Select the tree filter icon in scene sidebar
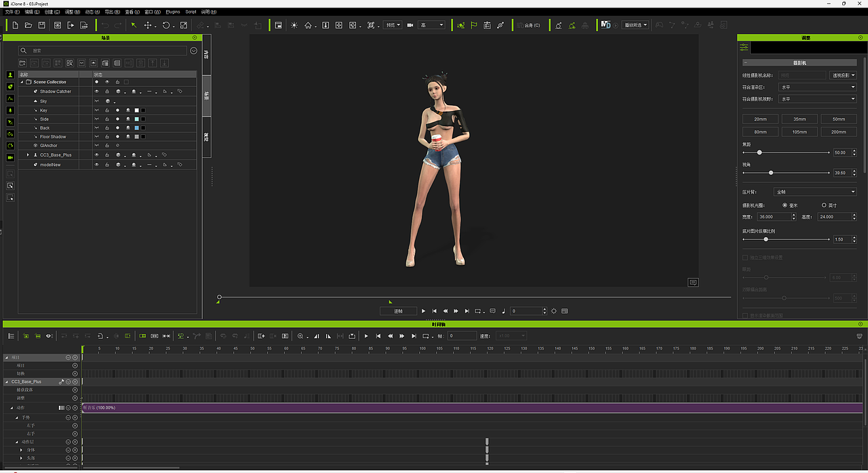Screen dimensions: 868x473 10,110
